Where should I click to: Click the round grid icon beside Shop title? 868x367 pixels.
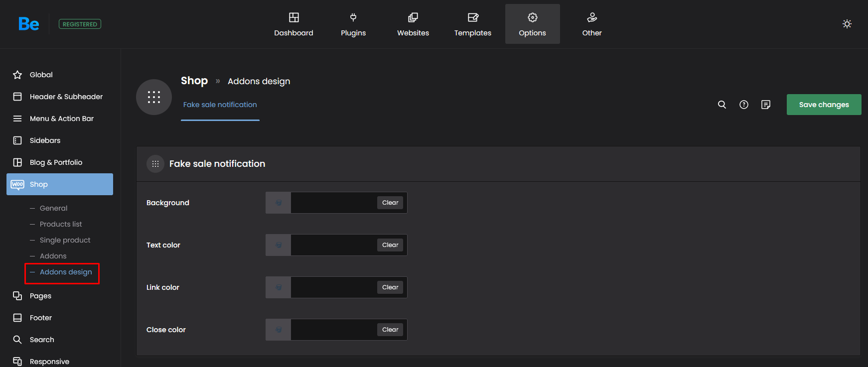point(154,97)
